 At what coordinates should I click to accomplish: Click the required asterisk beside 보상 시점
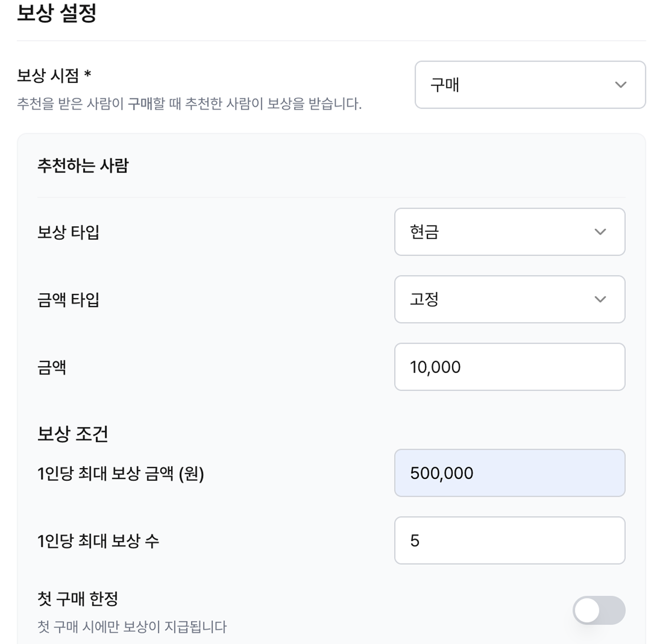pyautogui.click(x=88, y=74)
